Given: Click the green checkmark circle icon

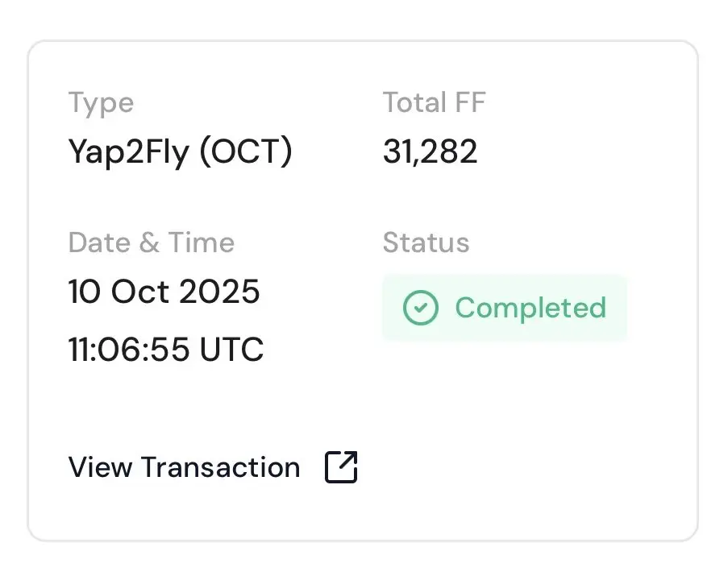Looking at the screenshot, I should 420,308.
